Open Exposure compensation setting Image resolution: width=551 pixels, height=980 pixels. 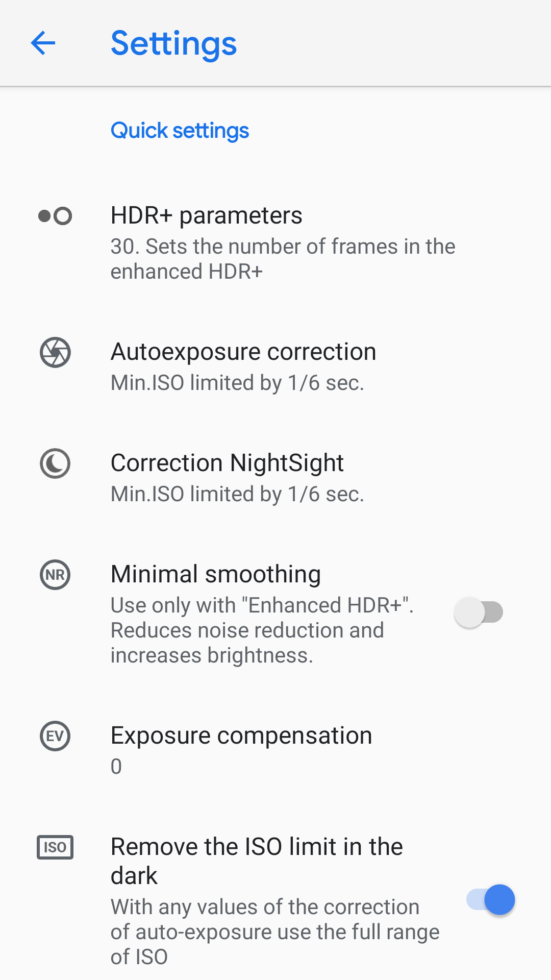[241, 736]
